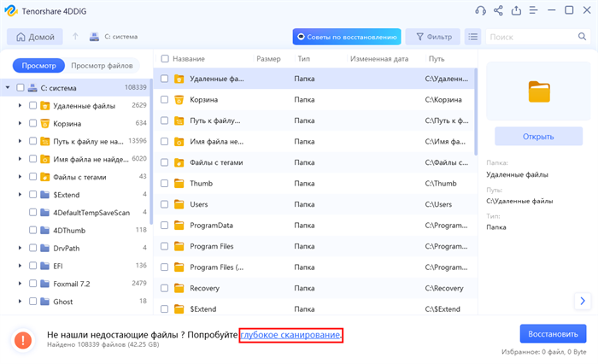The width and height of the screenshot is (598, 364).
Task: Click the ProgramData folder icon in list
Action: [179, 226]
